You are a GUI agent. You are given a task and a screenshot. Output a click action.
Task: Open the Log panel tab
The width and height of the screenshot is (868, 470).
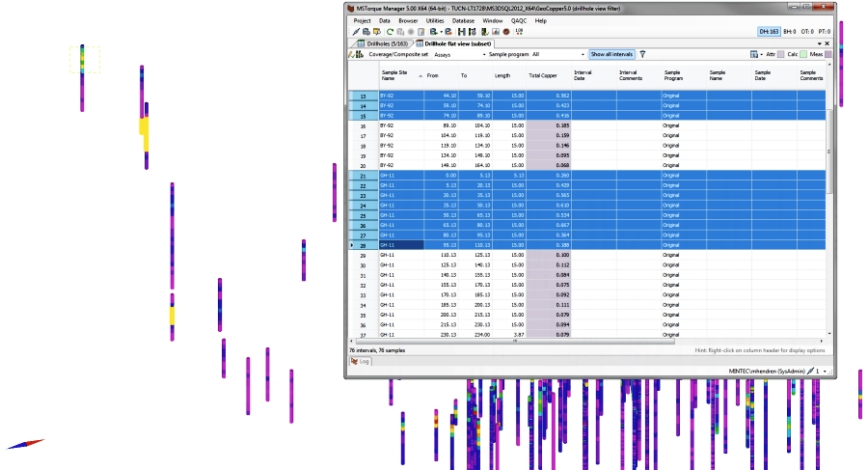[x=361, y=361]
